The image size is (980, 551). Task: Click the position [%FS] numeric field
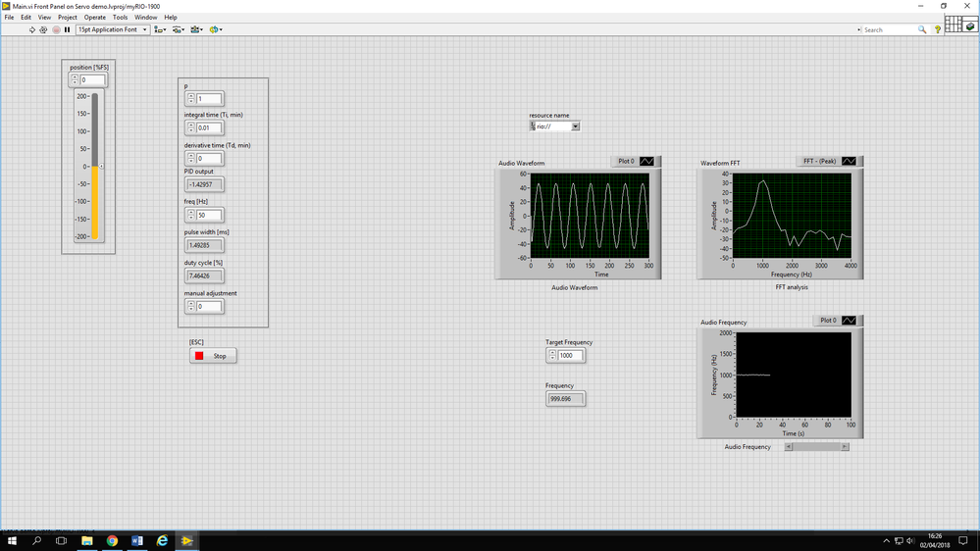click(92, 80)
